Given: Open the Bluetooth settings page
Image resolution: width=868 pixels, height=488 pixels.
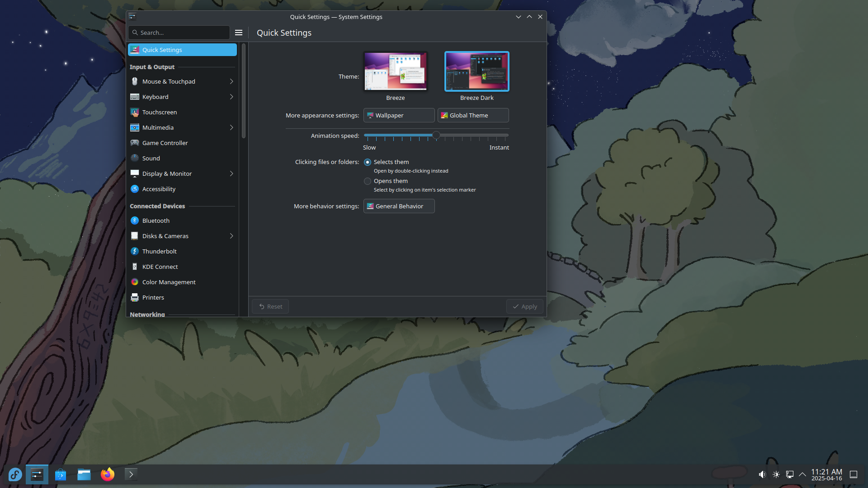Looking at the screenshot, I should click(182, 221).
